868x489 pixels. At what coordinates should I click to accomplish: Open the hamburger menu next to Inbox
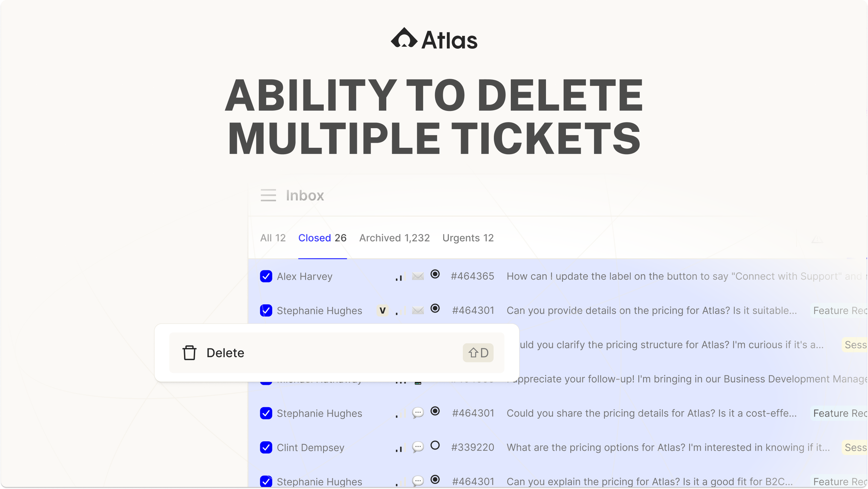268,195
